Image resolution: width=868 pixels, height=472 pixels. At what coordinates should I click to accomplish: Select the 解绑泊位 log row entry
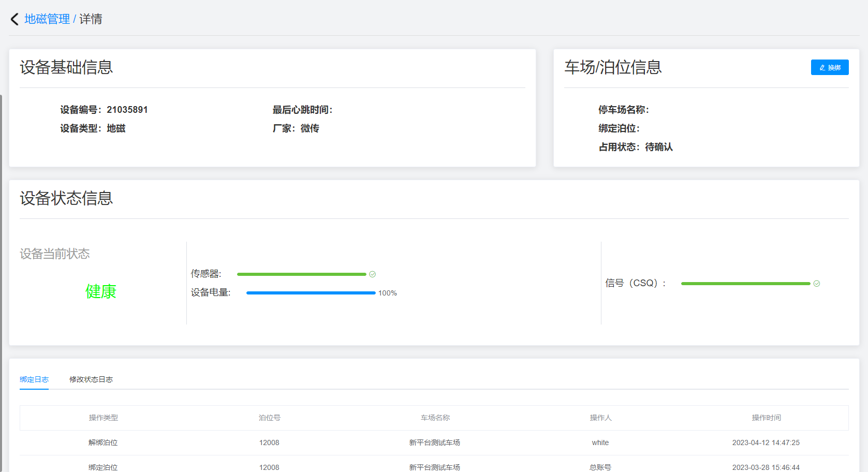pos(103,443)
